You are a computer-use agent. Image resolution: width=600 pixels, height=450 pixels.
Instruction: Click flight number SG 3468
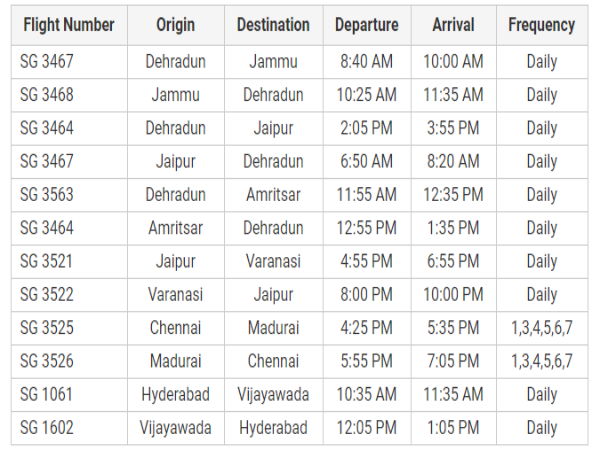pos(47,95)
